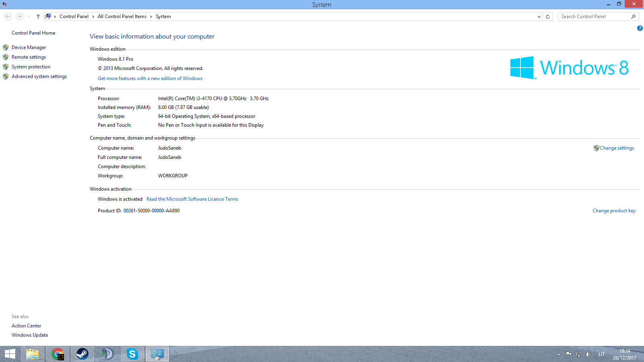Image resolution: width=644 pixels, height=362 pixels.
Task: Select the processor value Intel Core i3-4170
Action: point(213,99)
